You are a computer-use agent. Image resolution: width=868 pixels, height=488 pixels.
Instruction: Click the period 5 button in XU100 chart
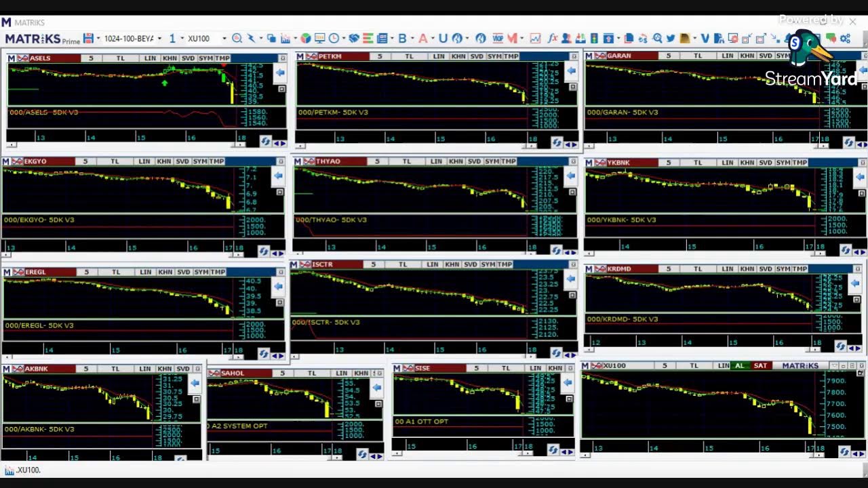click(x=665, y=366)
